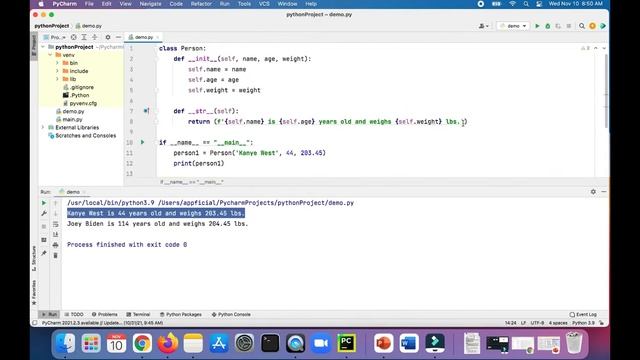Open Python Console tool window
640x360 pixels.
tap(231, 314)
